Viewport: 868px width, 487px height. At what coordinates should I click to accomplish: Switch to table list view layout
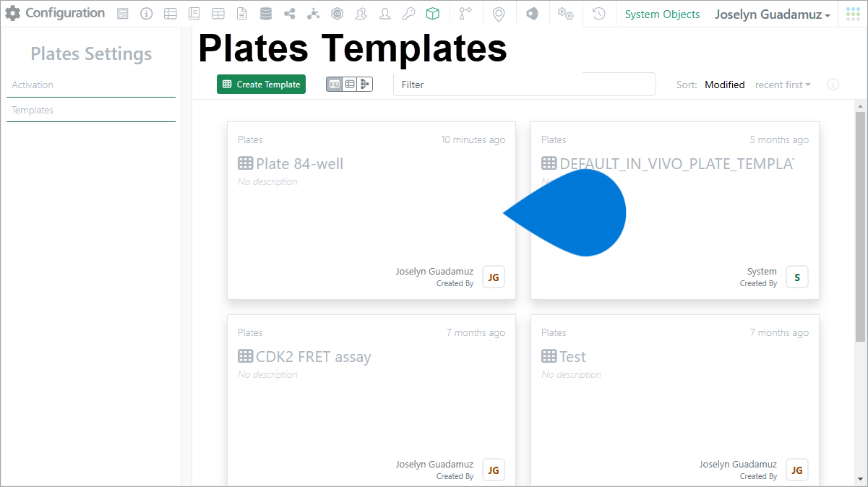350,85
